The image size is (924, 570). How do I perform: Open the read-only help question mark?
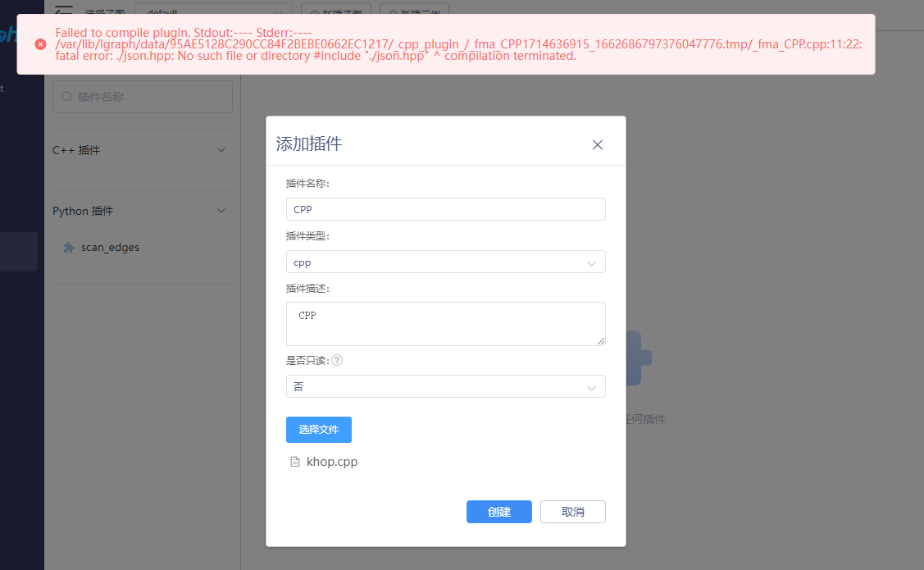tap(337, 360)
